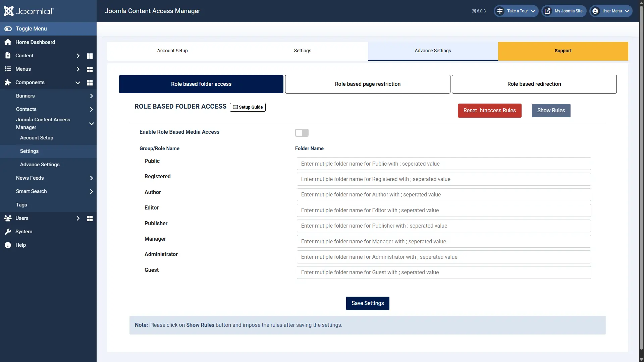This screenshot has width=644, height=362.
Task: Select Role based page restriction tab
Action: [368, 84]
